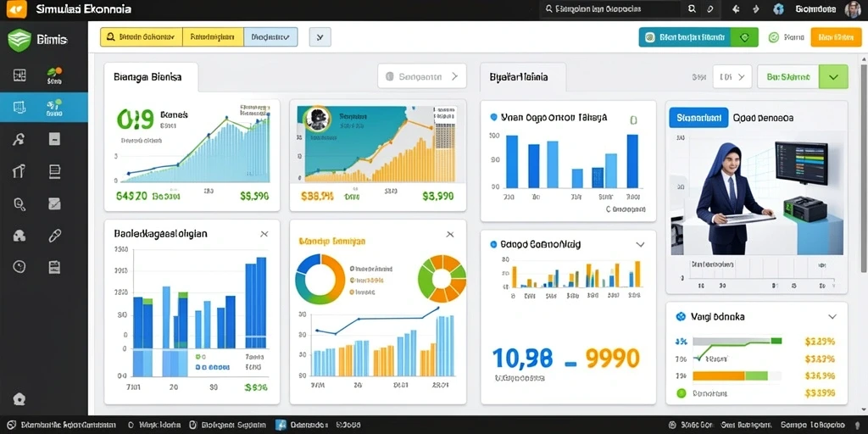
Task: Expand the green dropdown arrow next to Bu Skinnd
Action: 833,76
